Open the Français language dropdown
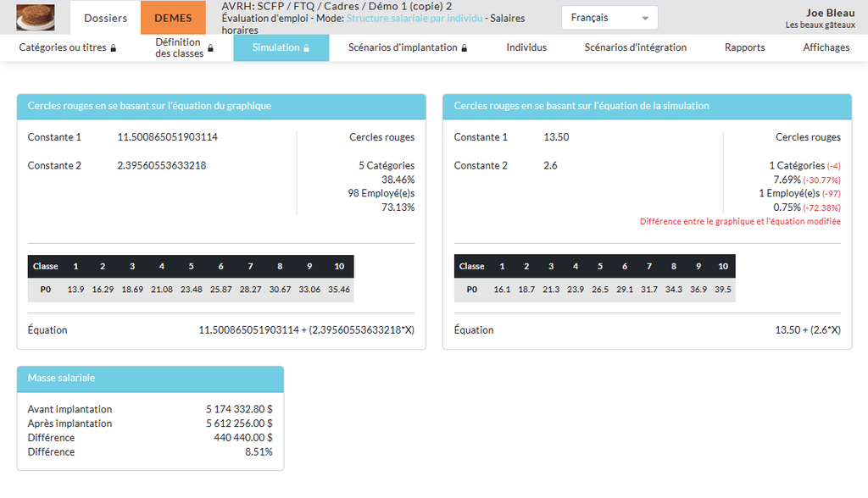Viewport: 868px width, 498px height. coord(609,18)
